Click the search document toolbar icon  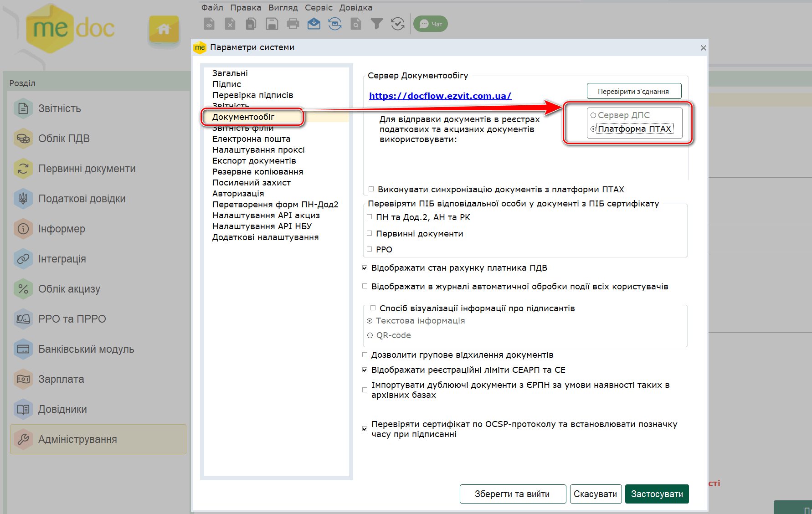point(356,24)
